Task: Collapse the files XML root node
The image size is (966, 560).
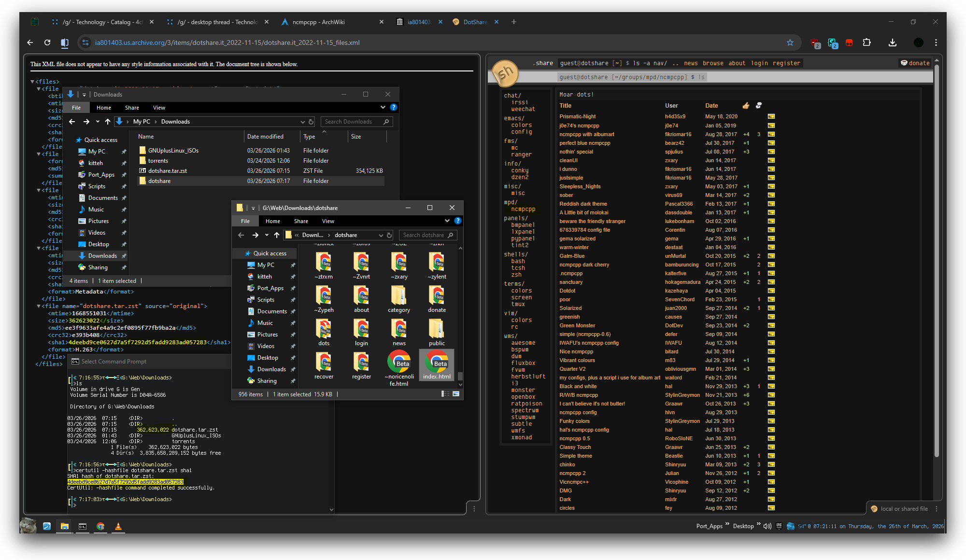Action: (32, 82)
